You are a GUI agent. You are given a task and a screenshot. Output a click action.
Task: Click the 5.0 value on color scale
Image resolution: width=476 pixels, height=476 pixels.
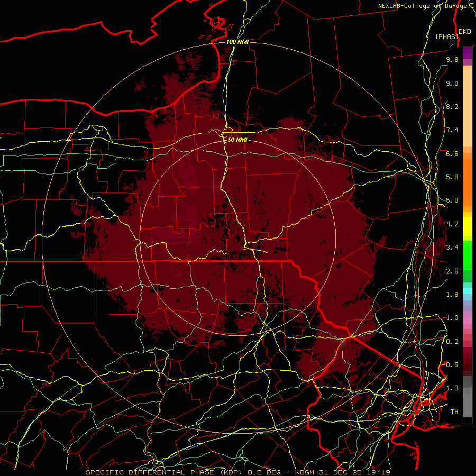[452, 200]
